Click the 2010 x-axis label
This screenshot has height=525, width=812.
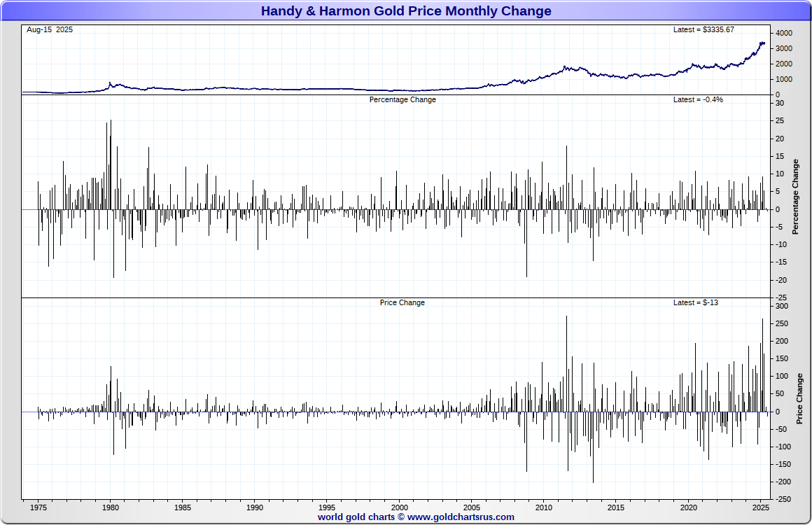(x=544, y=507)
